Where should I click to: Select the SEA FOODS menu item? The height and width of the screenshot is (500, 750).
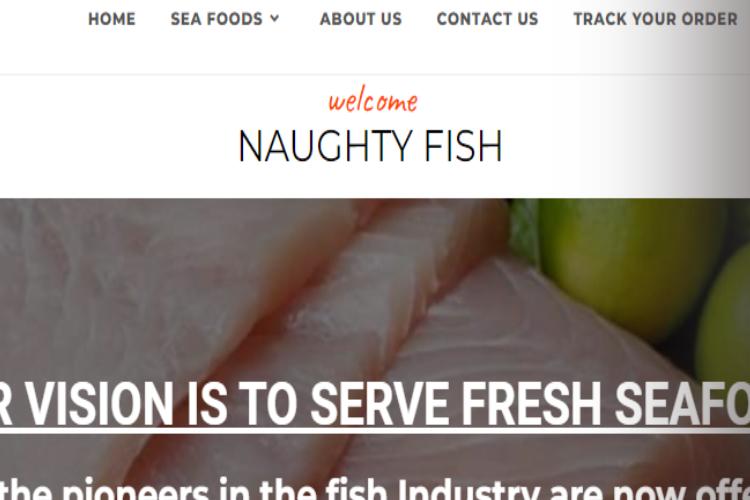tap(217, 19)
